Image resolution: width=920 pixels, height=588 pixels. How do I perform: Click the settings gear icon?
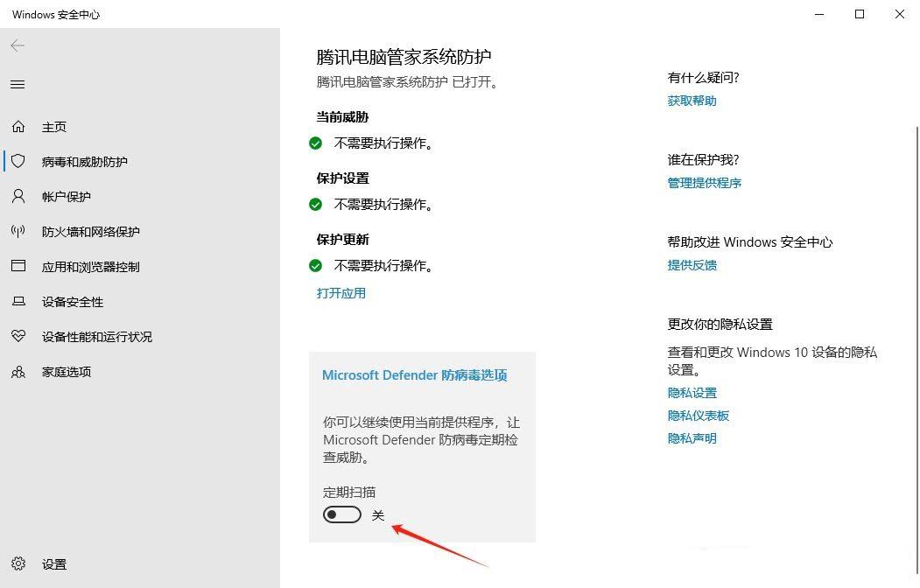[18, 564]
